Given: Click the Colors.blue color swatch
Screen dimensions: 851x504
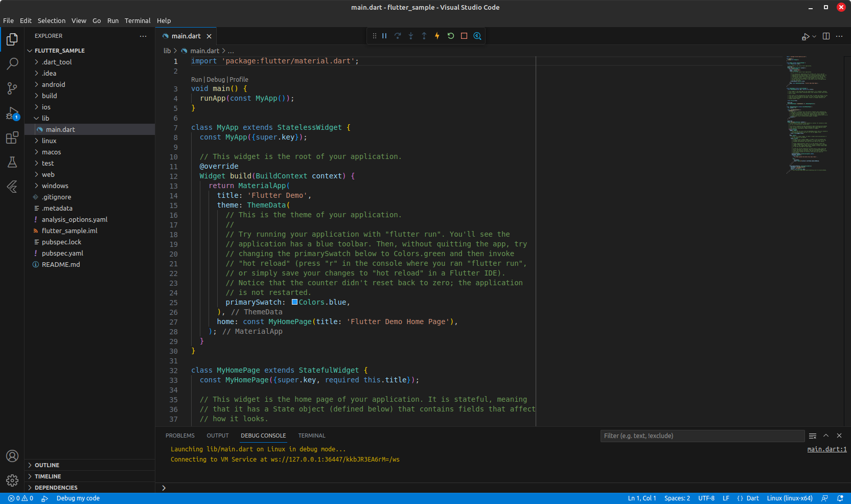Looking at the screenshot, I should 294,302.
